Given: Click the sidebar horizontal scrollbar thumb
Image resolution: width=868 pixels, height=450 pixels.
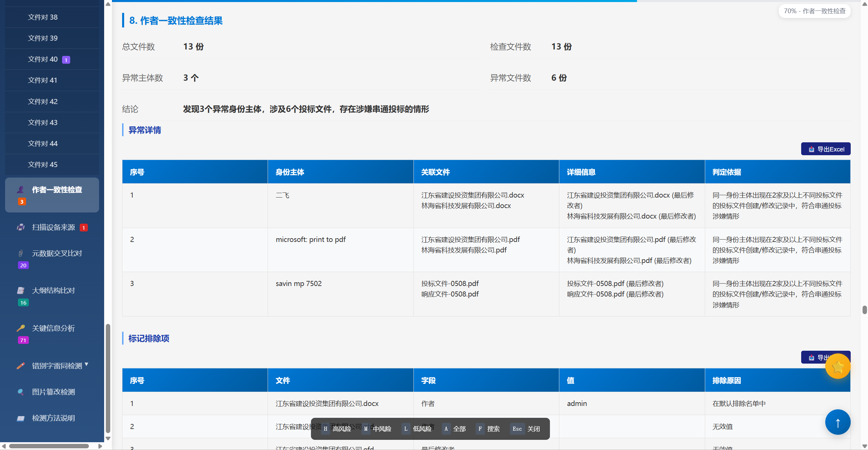Looking at the screenshot, I should [x=49, y=446].
